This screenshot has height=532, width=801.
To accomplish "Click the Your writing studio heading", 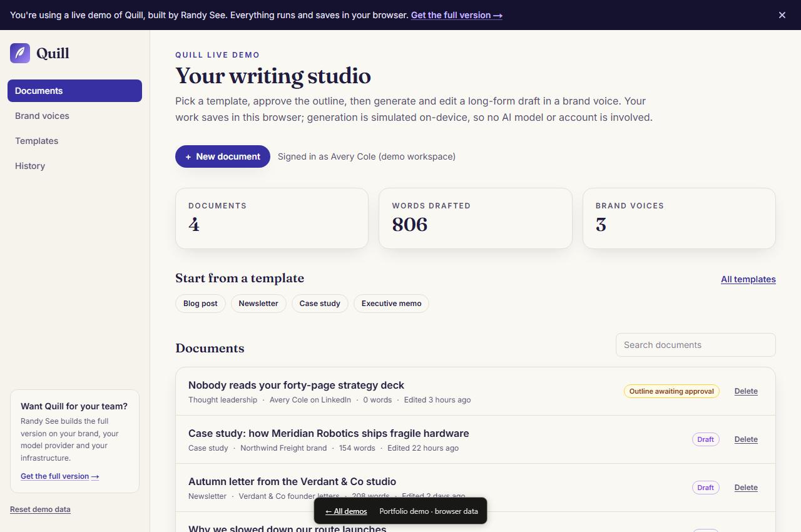I will (273, 76).
